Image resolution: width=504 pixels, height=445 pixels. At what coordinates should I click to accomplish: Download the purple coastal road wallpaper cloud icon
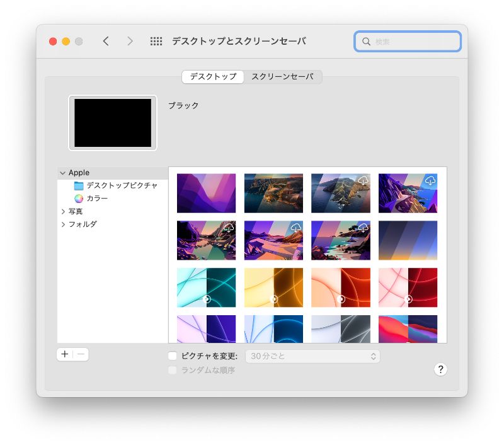click(x=430, y=181)
